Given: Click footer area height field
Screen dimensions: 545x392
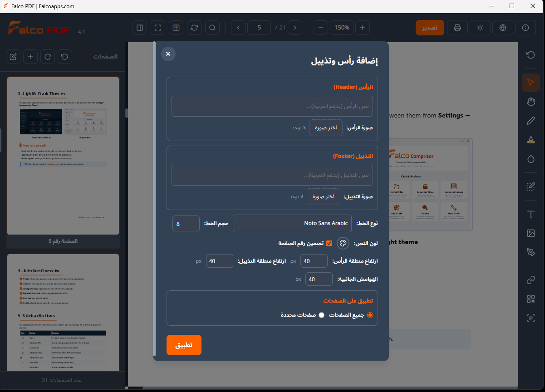Looking at the screenshot, I should (x=220, y=261).
